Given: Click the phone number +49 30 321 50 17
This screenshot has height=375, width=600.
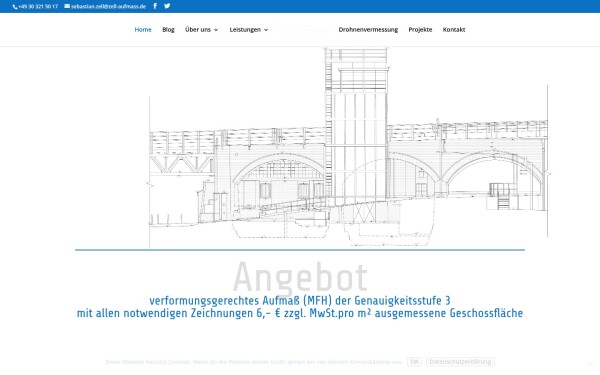Looking at the screenshot, I should coord(35,7).
